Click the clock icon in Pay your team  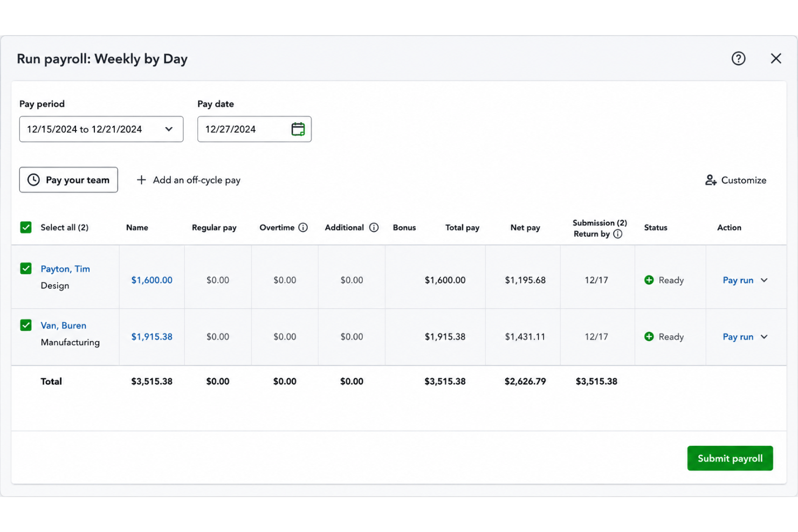33,180
